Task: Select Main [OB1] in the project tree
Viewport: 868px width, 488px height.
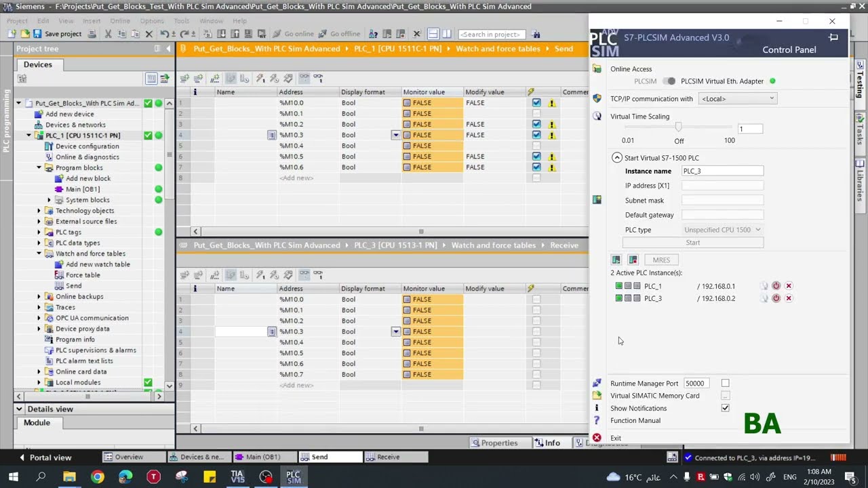Action: (82, 189)
